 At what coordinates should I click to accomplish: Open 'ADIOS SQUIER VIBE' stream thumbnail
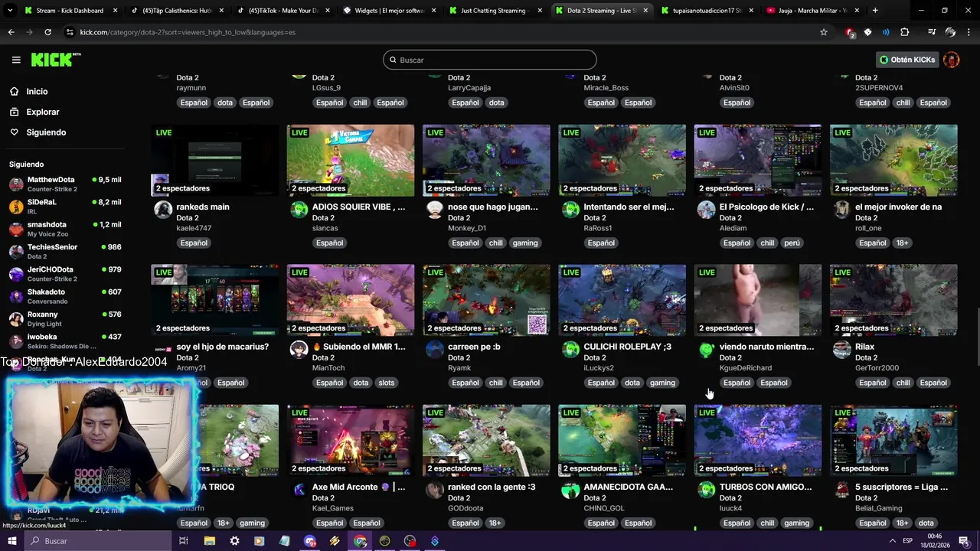point(351,161)
